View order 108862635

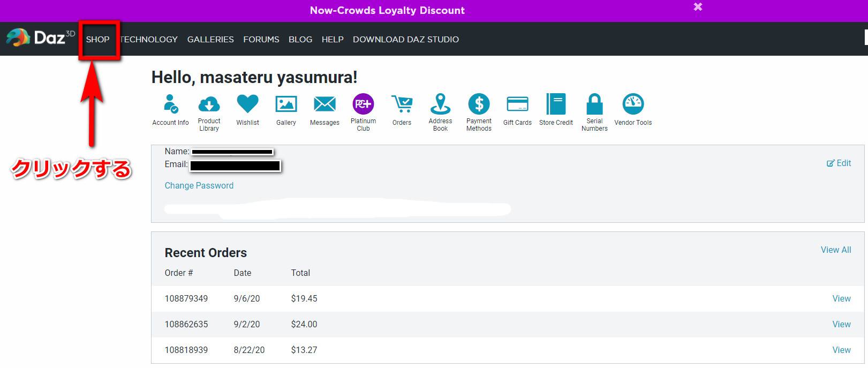(841, 324)
